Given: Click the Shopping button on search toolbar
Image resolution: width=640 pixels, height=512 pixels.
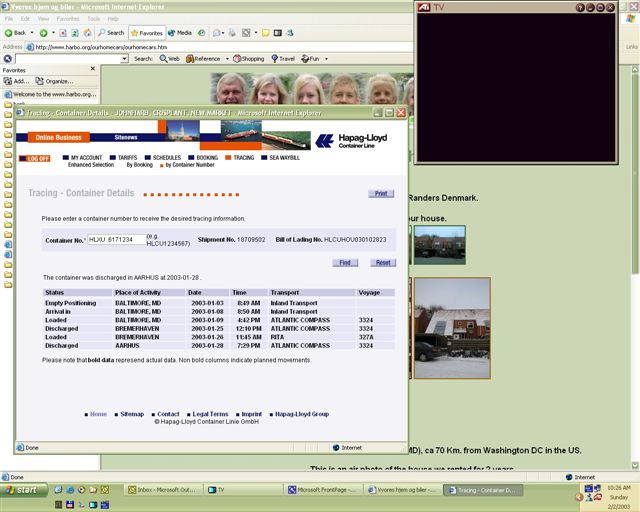Looking at the screenshot, I should coord(249,59).
